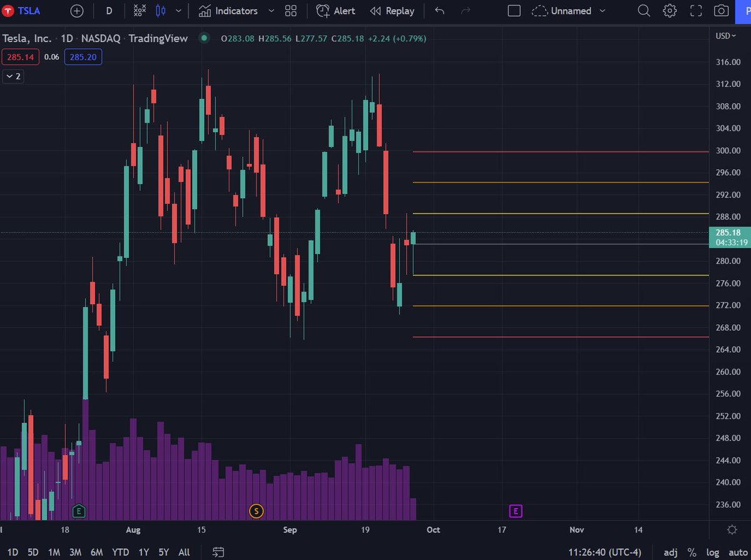The image size is (751, 560).
Task: Open indicator templates grid icon
Action: [290, 11]
